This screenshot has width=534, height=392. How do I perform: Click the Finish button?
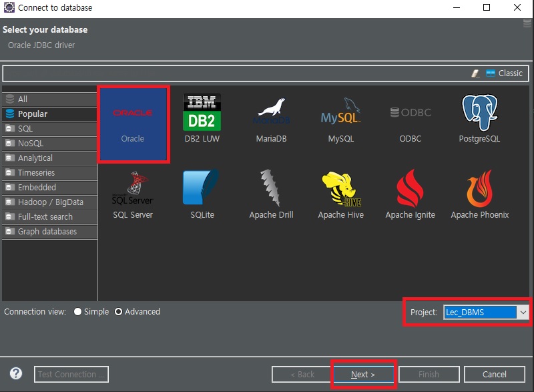click(x=429, y=374)
